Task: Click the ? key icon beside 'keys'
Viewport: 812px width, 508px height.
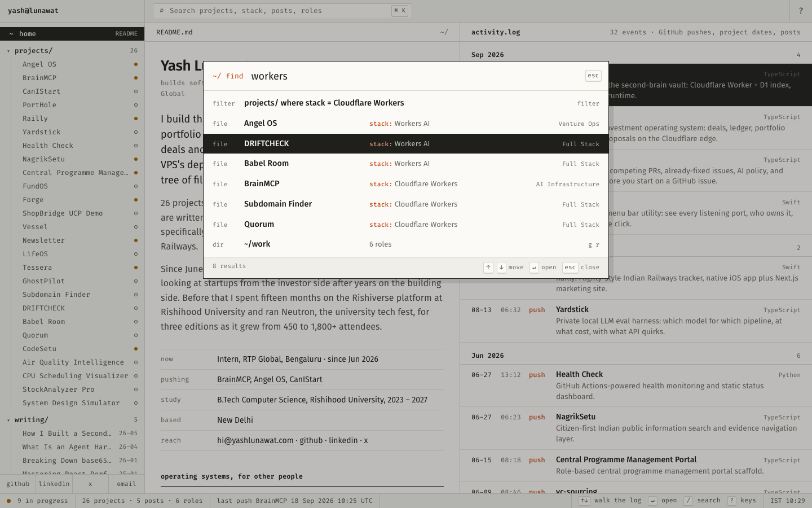Action: [x=731, y=501]
